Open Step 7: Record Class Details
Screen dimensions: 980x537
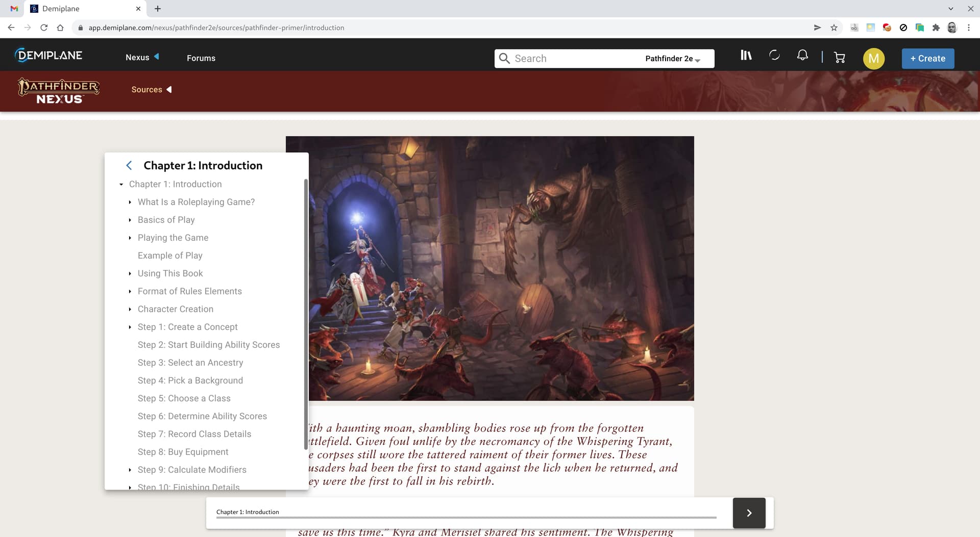tap(194, 434)
